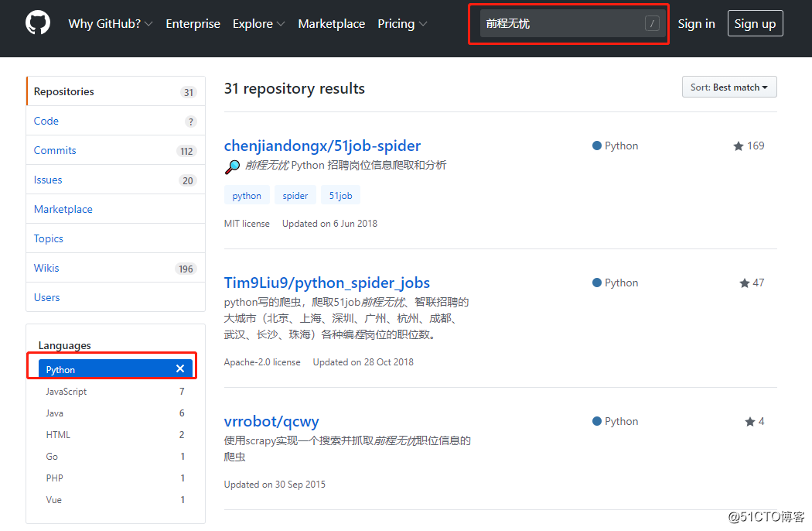The height and width of the screenshot is (531, 812).
Task: Switch to Commits search results
Action: (x=115, y=150)
